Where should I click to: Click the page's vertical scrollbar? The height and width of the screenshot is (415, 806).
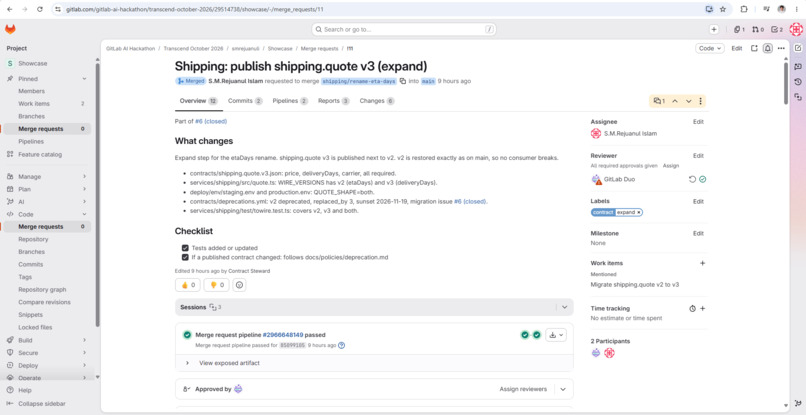[x=785, y=82]
